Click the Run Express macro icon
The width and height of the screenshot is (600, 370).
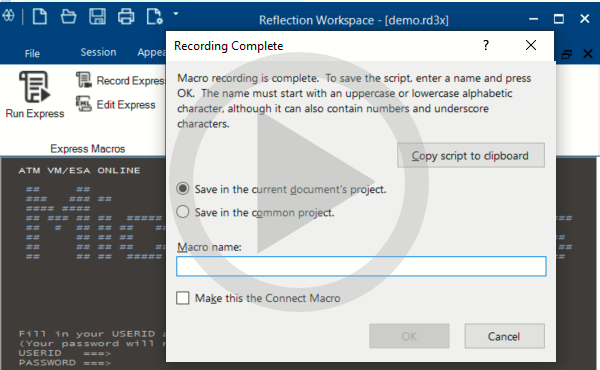coord(34,87)
